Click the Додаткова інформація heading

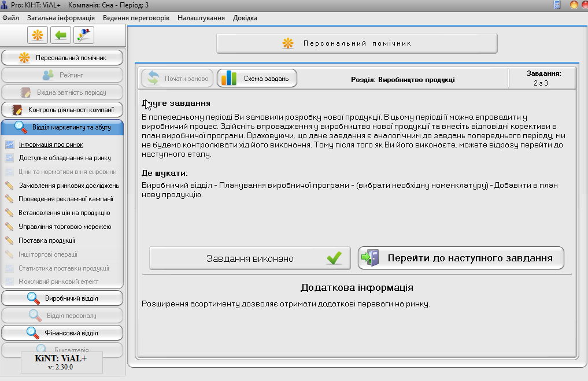tap(357, 287)
